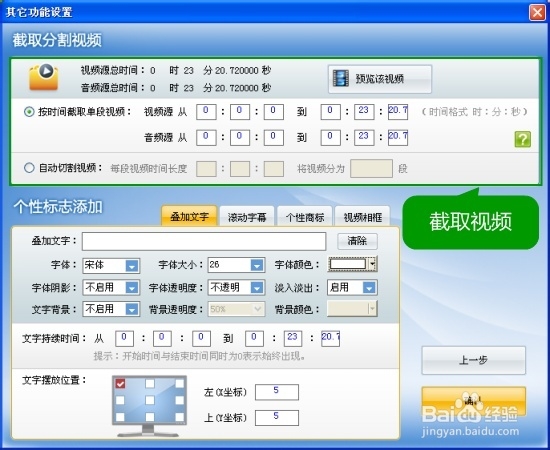Open the 字体阴影 shadow dropdown
The width and height of the screenshot is (550, 450).
coord(132,288)
